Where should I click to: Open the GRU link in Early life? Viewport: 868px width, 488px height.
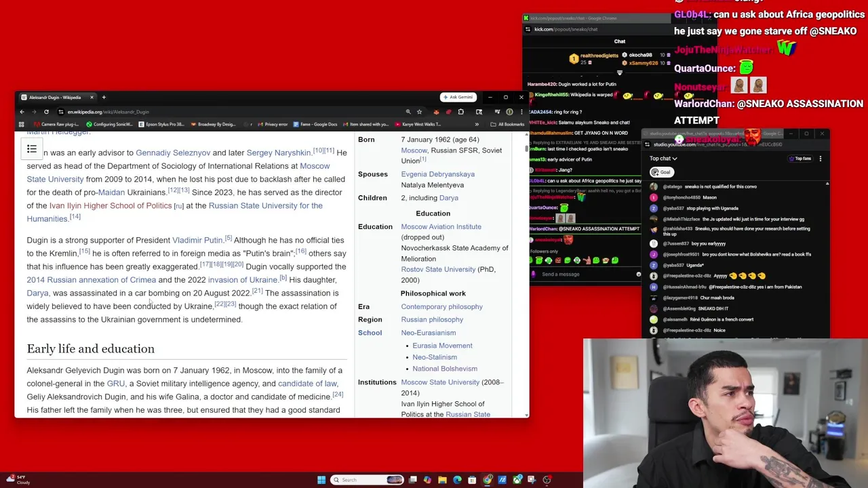(116, 384)
